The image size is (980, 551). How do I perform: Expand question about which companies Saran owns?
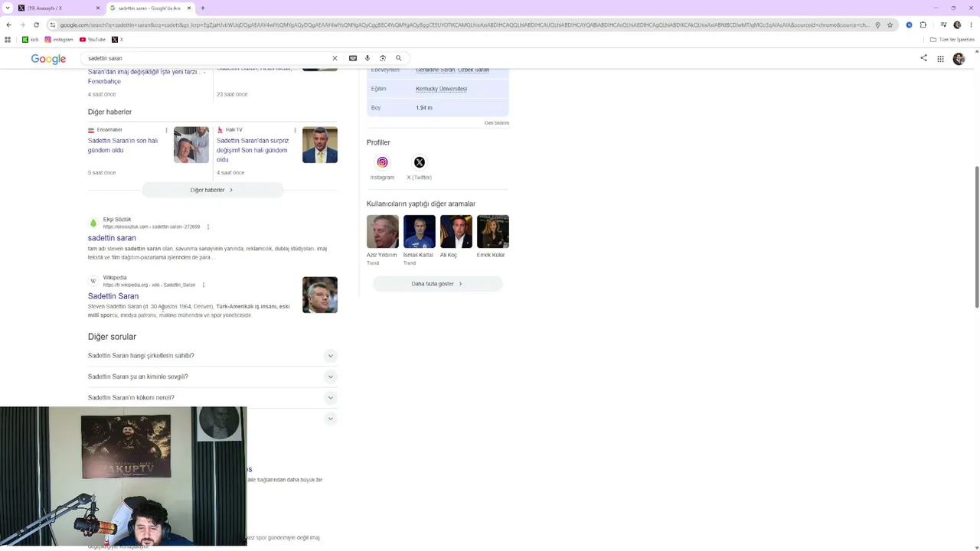point(212,356)
